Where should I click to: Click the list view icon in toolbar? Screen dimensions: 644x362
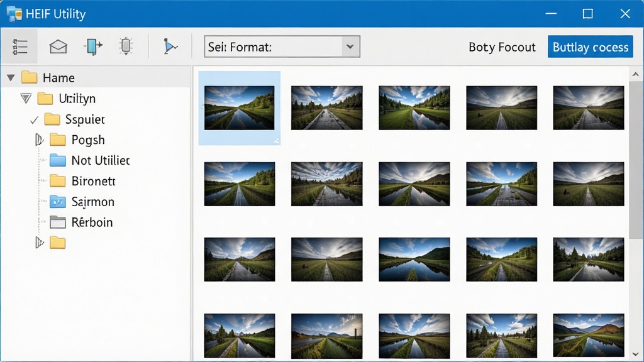pos(19,47)
